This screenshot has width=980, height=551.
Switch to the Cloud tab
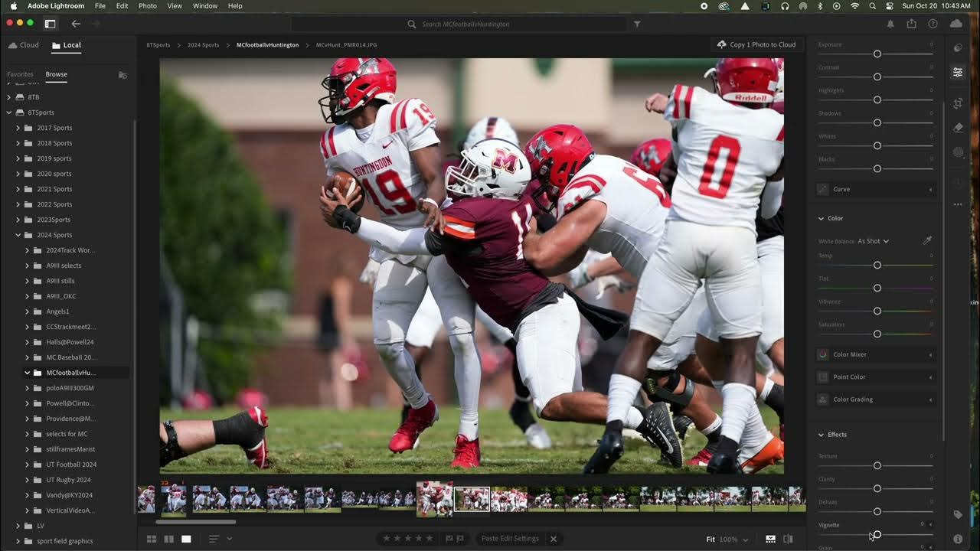25,44
